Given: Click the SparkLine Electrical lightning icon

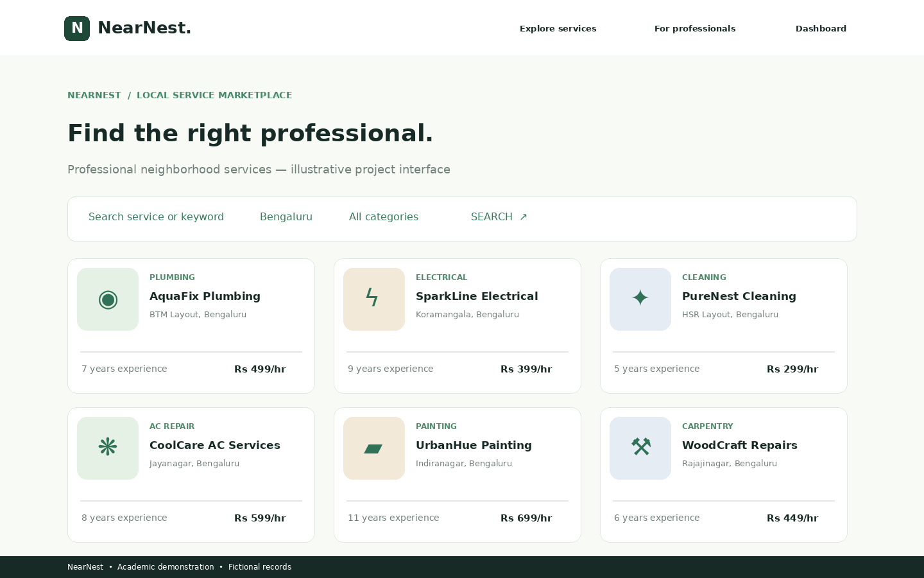Looking at the screenshot, I should 374,299.
